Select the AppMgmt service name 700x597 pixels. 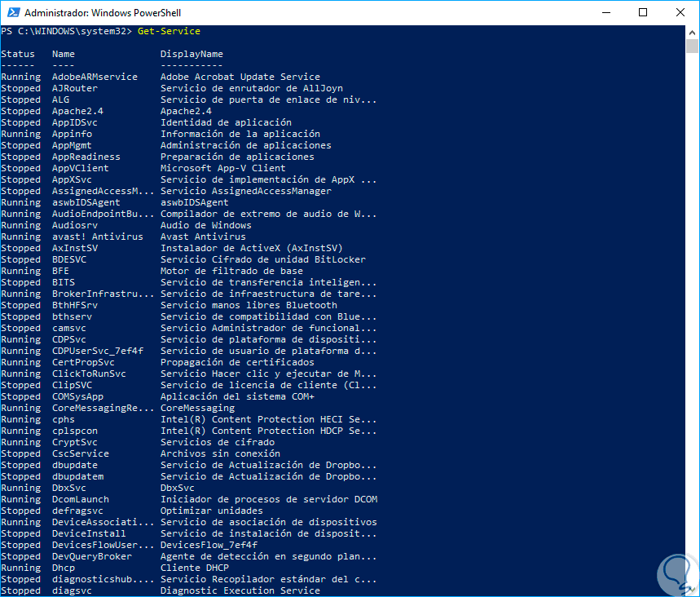[72, 146]
